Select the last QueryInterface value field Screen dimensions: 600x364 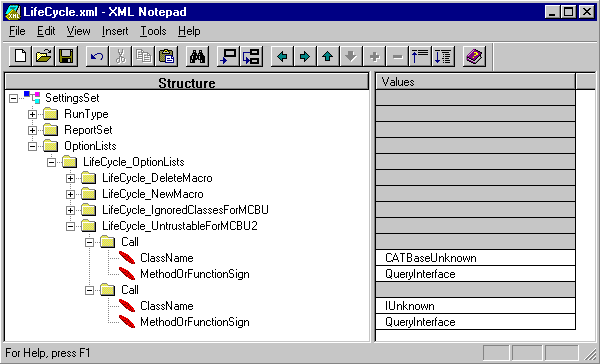tap(476, 322)
